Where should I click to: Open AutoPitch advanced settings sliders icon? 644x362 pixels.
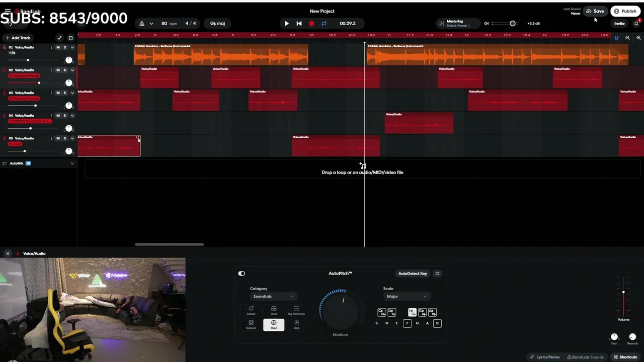point(437,274)
